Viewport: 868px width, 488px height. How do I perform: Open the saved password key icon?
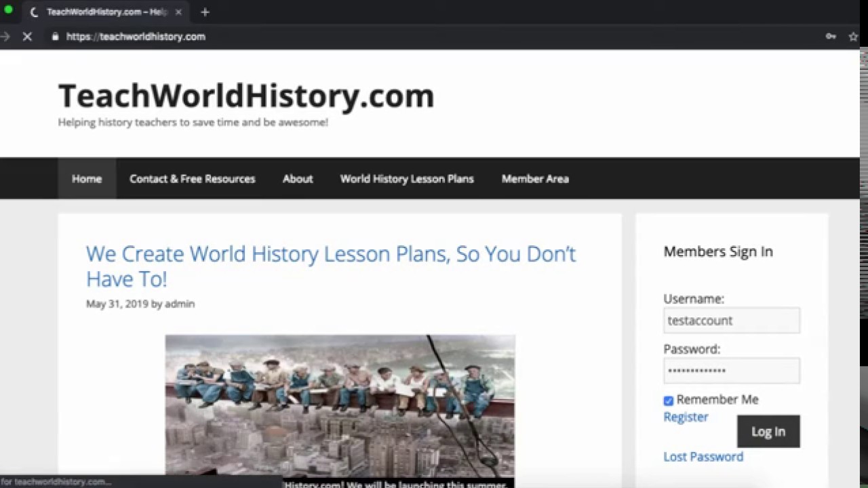[831, 37]
